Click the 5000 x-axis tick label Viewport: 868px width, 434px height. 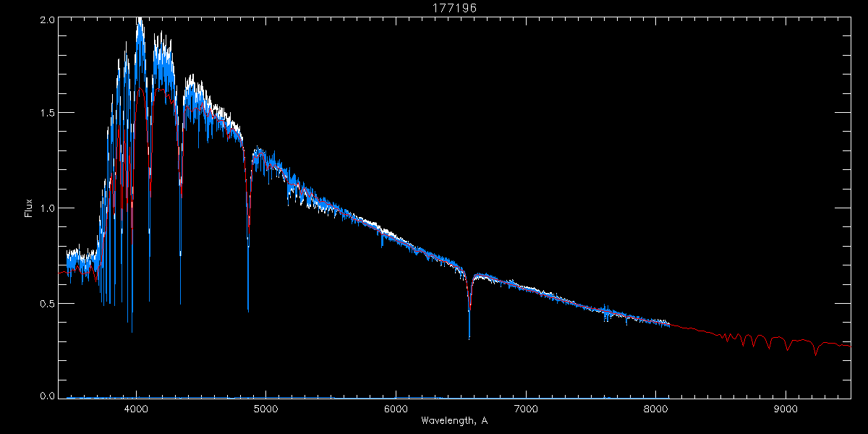[x=266, y=408]
